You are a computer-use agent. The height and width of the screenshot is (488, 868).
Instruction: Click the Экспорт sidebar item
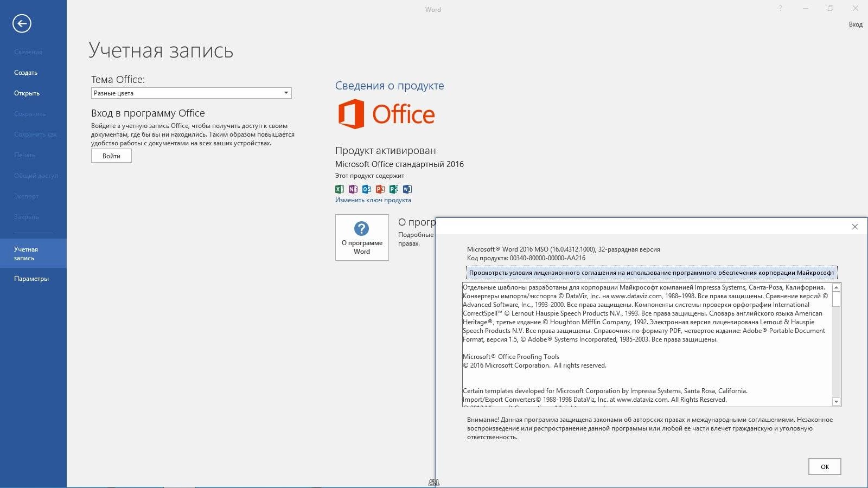click(27, 196)
